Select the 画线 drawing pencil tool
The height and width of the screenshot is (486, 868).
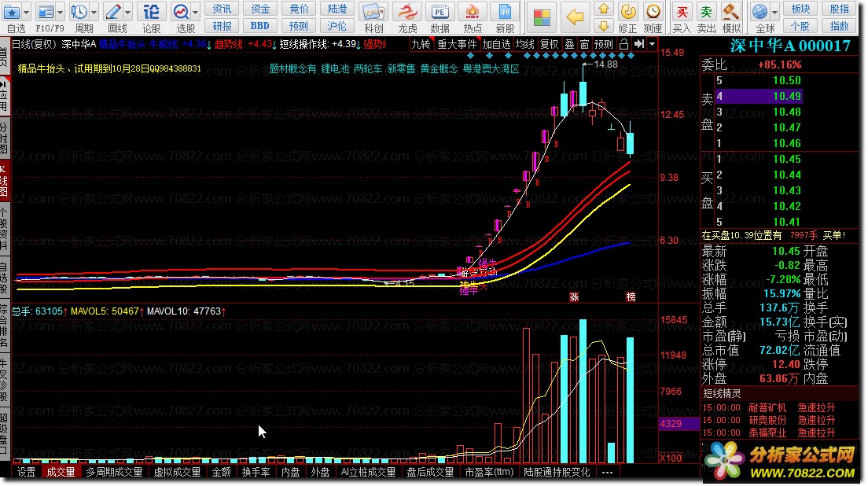113,11
